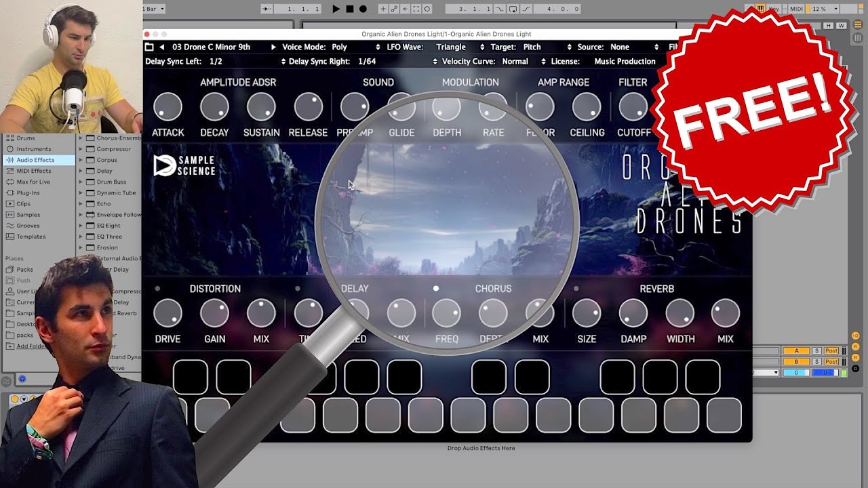Click the Stop button in transport bar
Screen dimensions: 868x488
[x=350, y=9]
